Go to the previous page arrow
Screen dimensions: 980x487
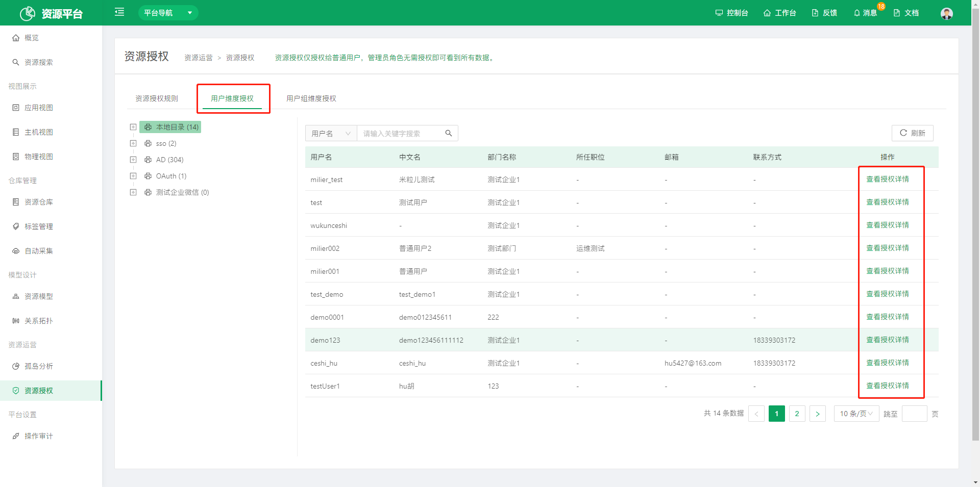(x=756, y=414)
